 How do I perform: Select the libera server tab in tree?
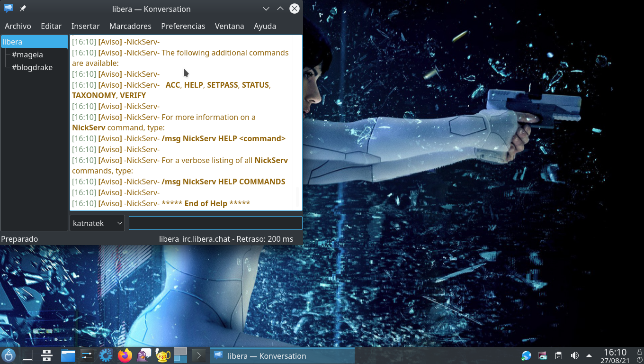click(34, 42)
